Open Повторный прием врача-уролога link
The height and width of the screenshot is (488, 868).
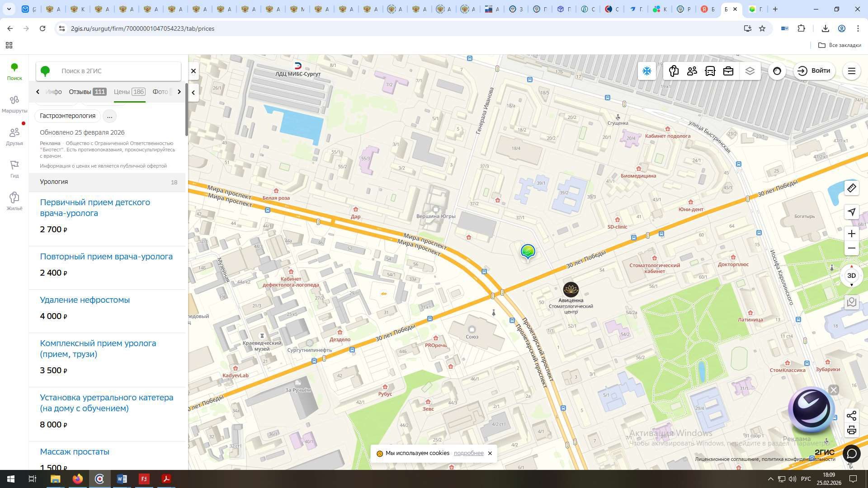(106, 257)
